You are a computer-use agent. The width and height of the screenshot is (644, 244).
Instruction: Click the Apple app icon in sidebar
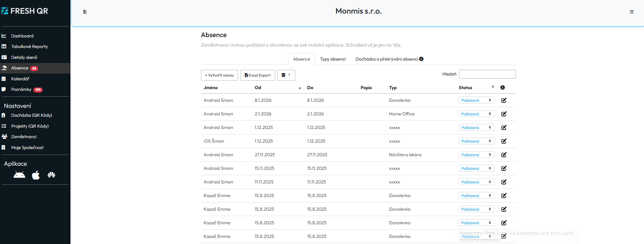point(36,175)
